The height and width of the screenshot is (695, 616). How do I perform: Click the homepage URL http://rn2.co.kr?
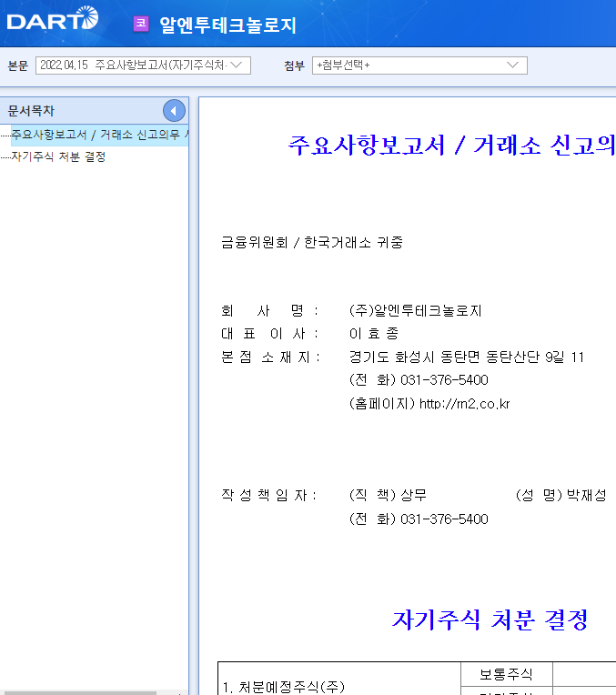point(464,404)
